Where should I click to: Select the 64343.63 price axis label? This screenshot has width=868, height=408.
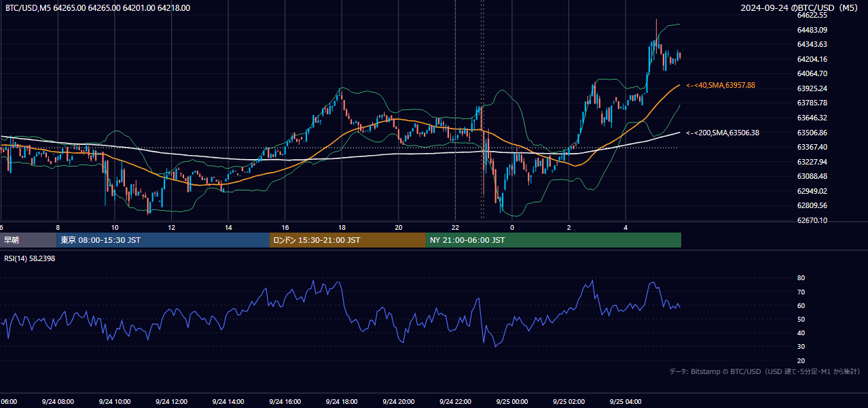click(x=812, y=44)
